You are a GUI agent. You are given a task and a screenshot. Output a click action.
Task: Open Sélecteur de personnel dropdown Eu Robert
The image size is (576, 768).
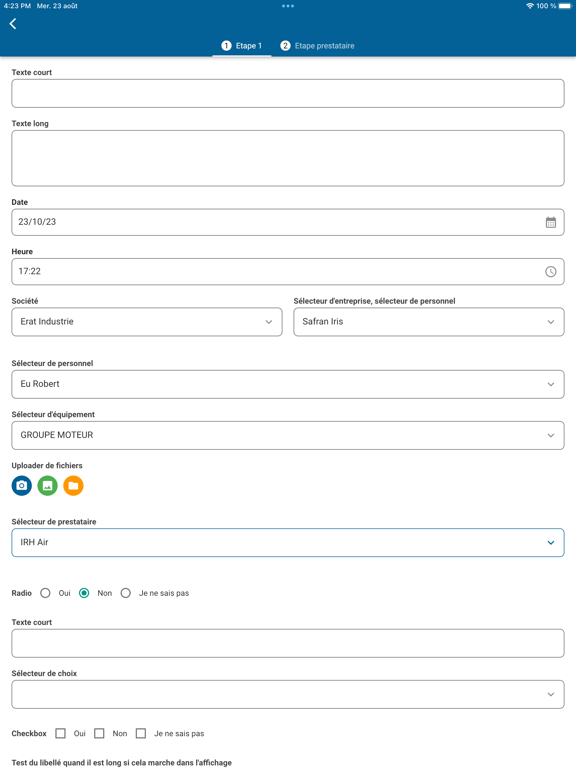click(288, 384)
